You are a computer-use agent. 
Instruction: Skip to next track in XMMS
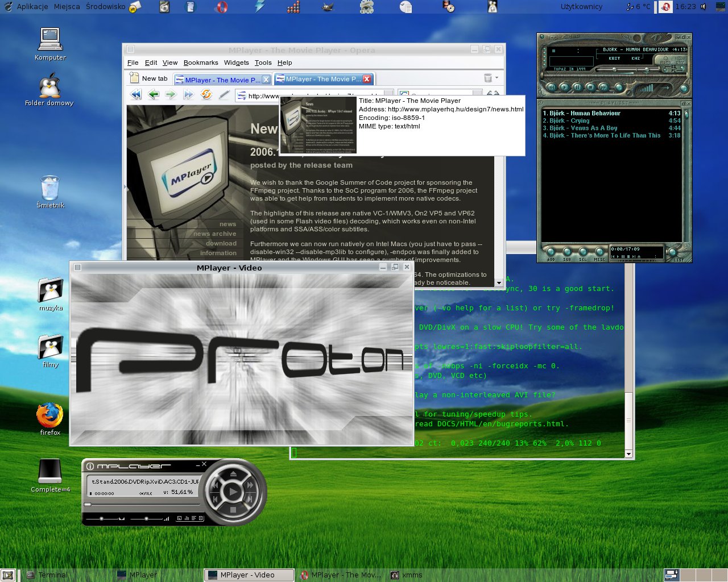click(604, 88)
